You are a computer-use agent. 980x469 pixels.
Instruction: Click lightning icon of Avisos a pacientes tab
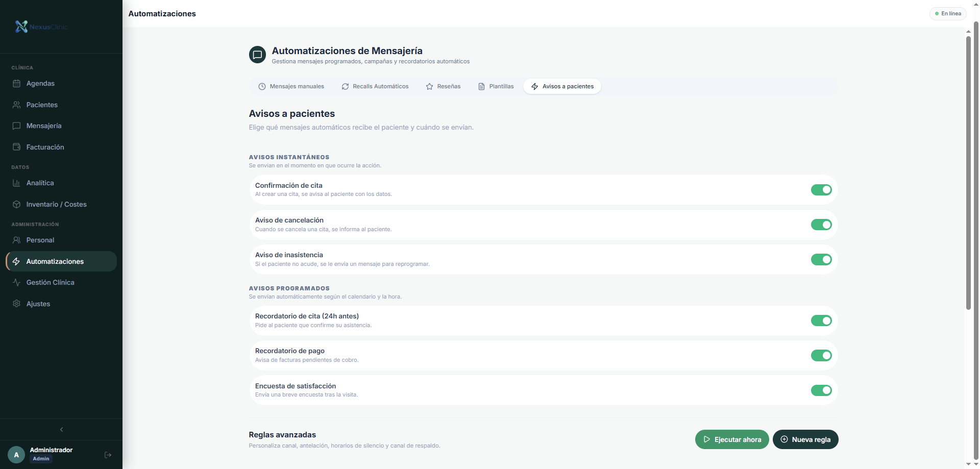click(x=534, y=86)
